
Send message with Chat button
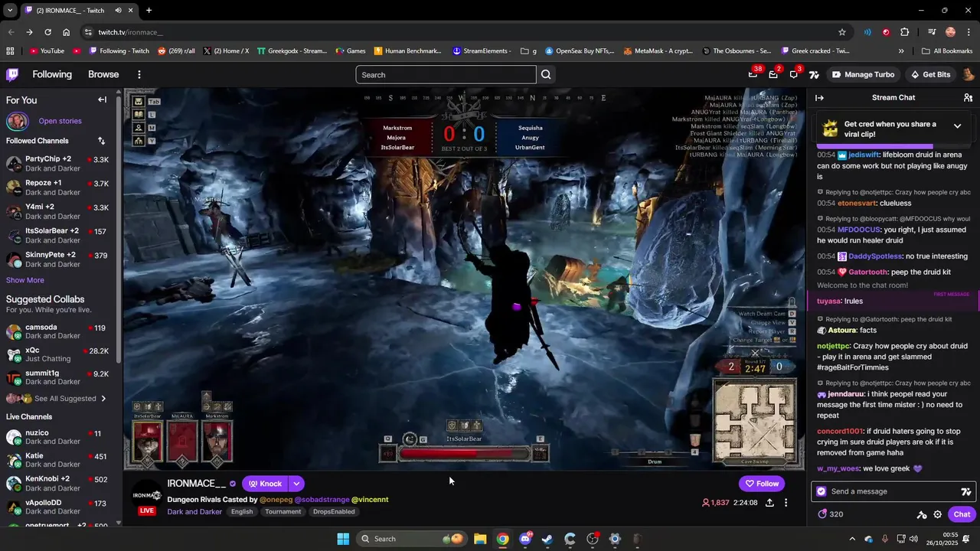click(962, 514)
